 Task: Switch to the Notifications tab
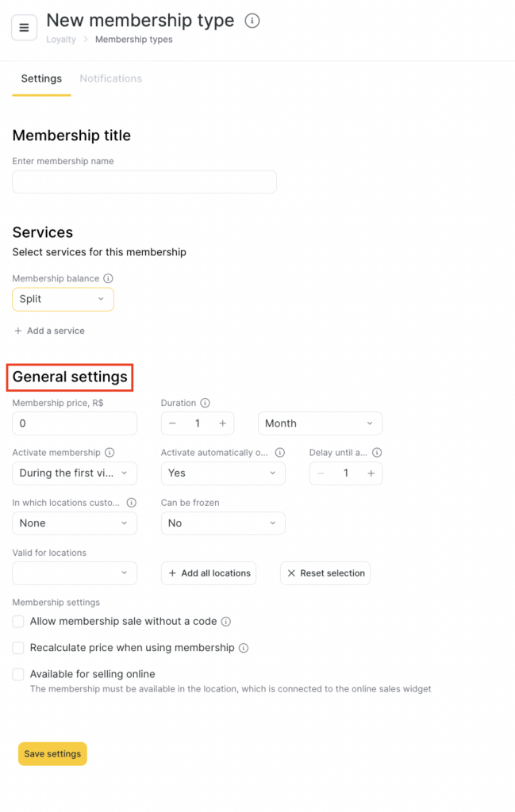(x=111, y=79)
